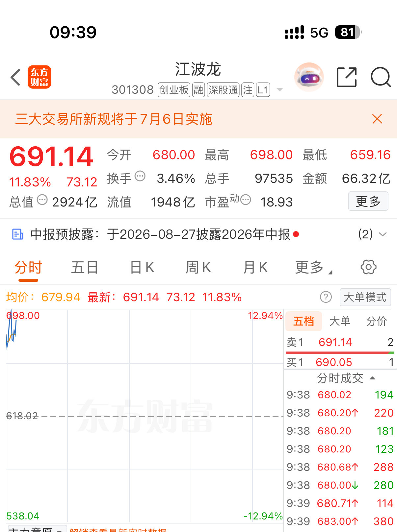Tap the 创业板 tag
This screenshot has height=532, width=397.
[x=174, y=90]
